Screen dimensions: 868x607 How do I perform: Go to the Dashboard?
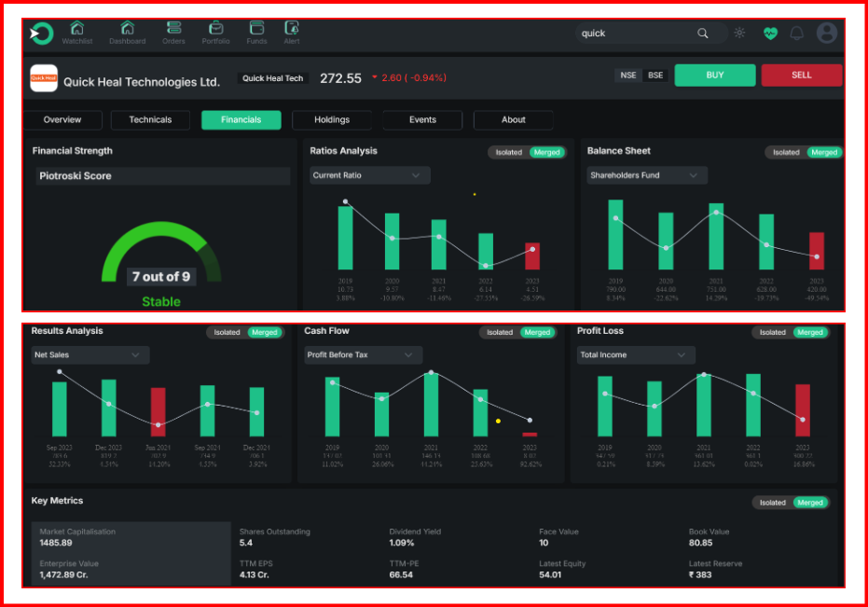click(128, 33)
